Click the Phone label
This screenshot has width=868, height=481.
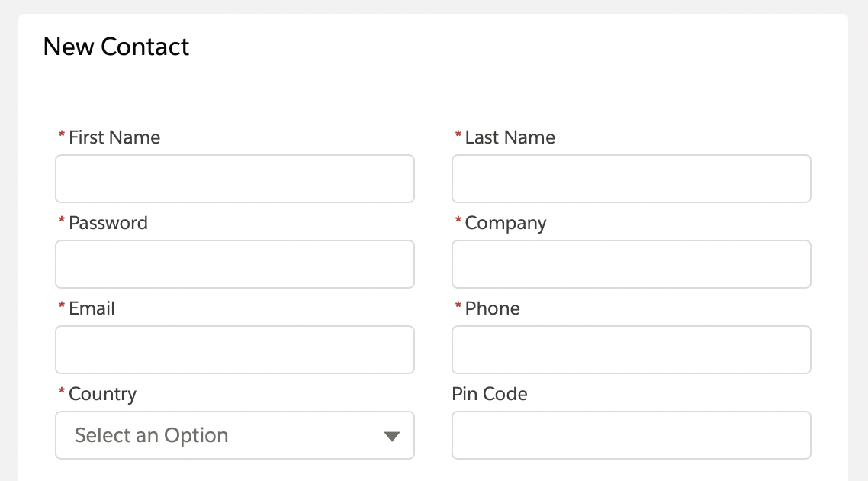pos(492,308)
